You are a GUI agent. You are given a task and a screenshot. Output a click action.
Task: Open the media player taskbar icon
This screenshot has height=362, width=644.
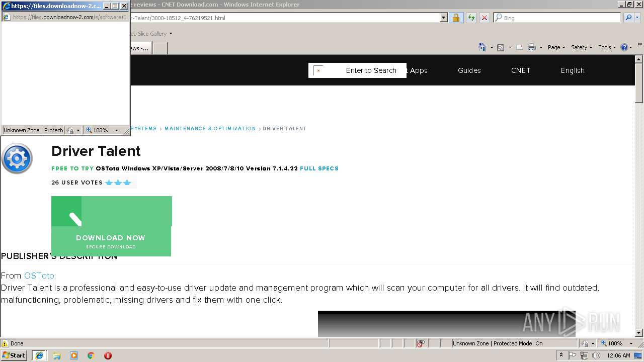click(74, 355)
